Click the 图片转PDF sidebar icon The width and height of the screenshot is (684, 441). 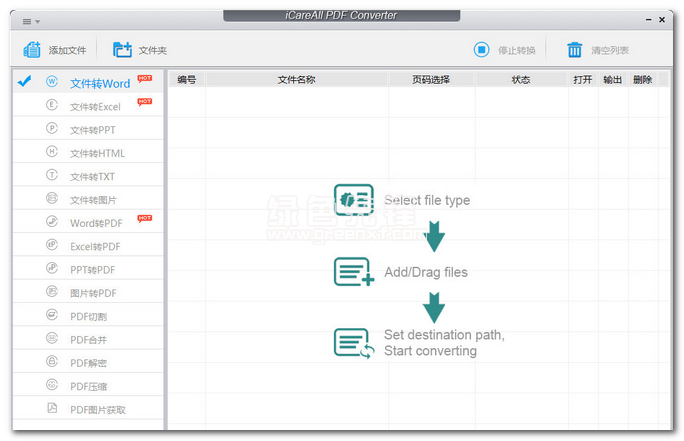click(x=52, y=292)
